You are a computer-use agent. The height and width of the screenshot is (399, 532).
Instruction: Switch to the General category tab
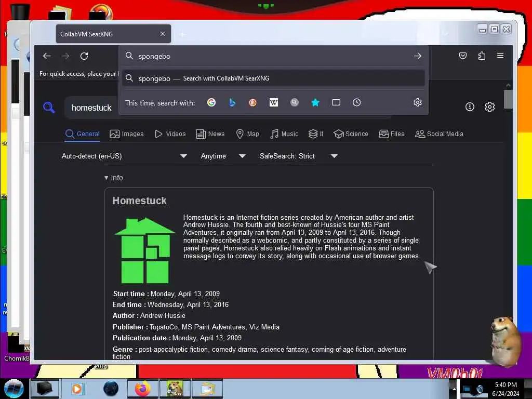coord(83,134)
